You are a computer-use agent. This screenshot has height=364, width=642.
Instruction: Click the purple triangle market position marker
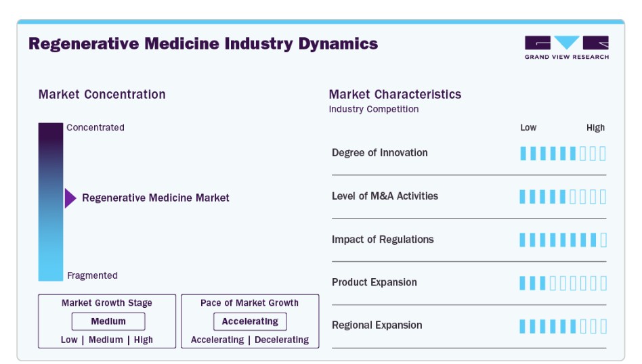click(70, 198)
